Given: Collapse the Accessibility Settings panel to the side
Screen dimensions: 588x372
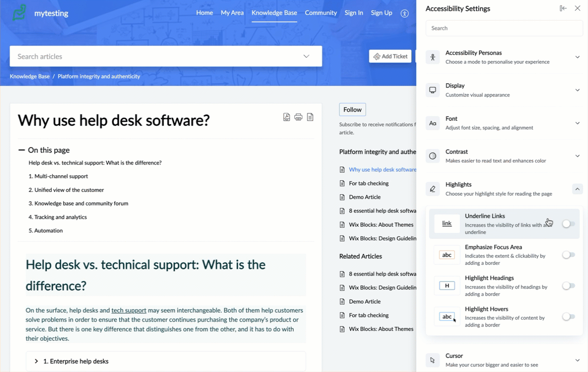Looking at the screenshot, I should point(563,9).
